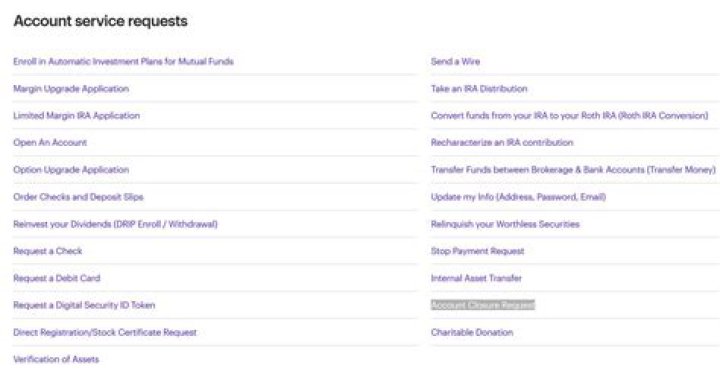720x371 pixels.
Task: Open the Roth IRA Conversion link
Action: 569,116
